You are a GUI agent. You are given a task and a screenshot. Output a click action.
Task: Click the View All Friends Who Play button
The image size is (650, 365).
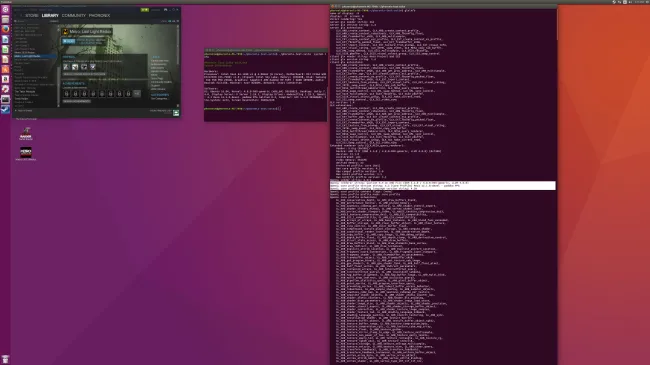pyautogui.click(x=85, y=74)
